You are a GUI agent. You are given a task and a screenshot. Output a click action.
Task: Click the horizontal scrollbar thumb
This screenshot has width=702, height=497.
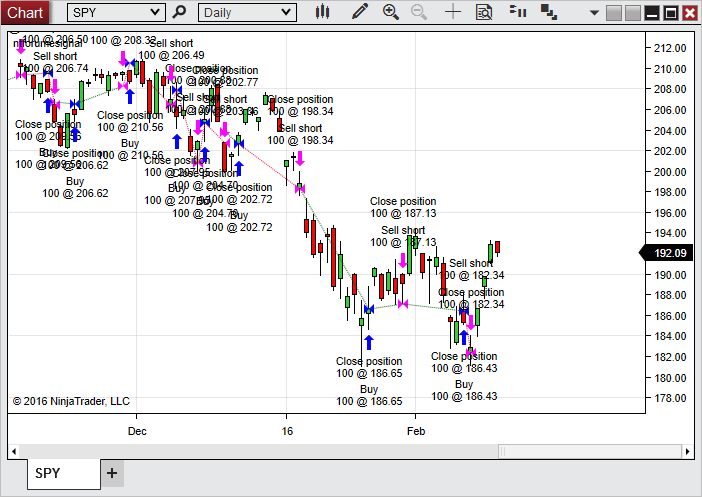pos(589,451)
